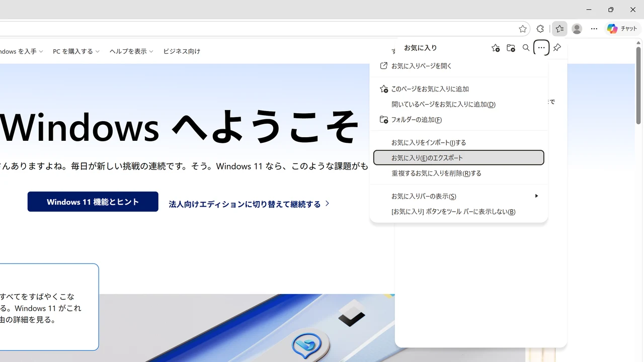This screenshot has width=644, height=362.
Task: Expand ヘルプを表示 dropdown
Action: pos(131,51)
